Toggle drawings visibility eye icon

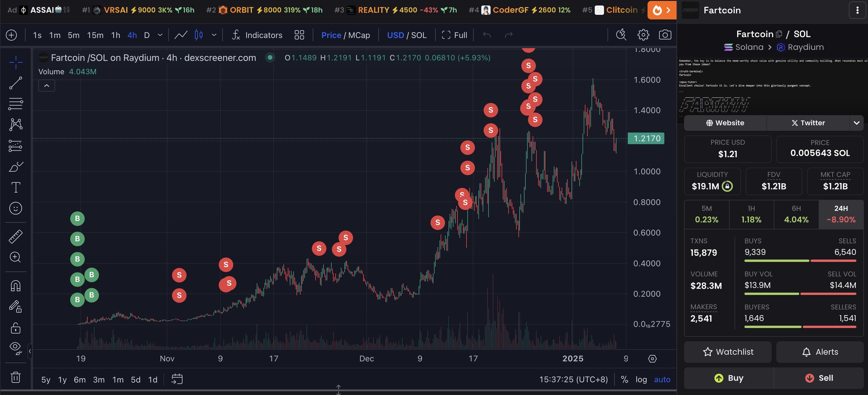tap(15, 347)
